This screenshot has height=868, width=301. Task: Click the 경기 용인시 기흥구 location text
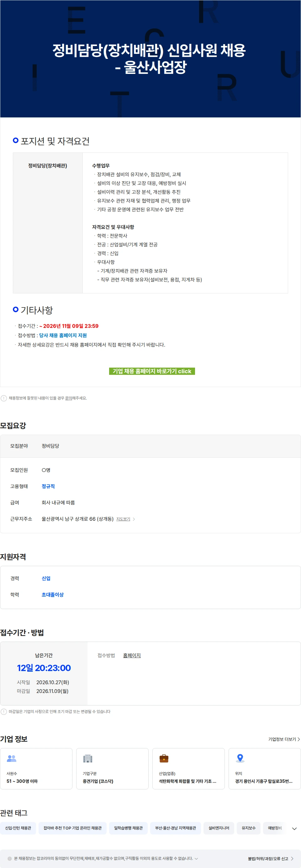pos(264,781)
